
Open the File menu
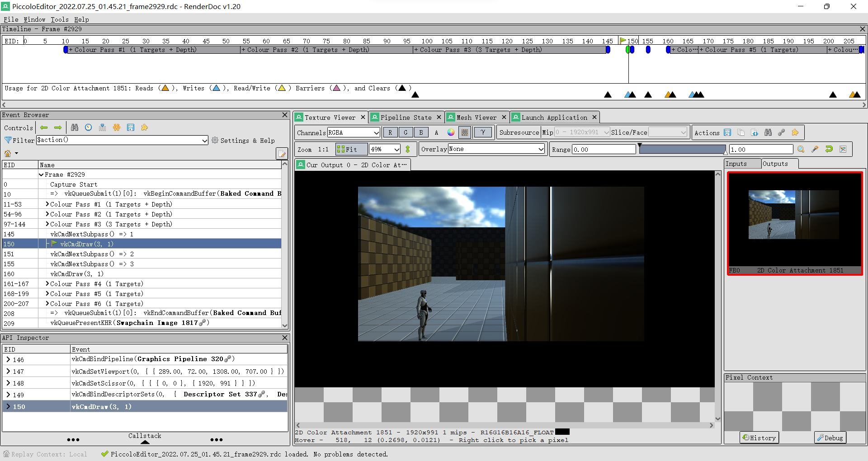click(11, 19)
